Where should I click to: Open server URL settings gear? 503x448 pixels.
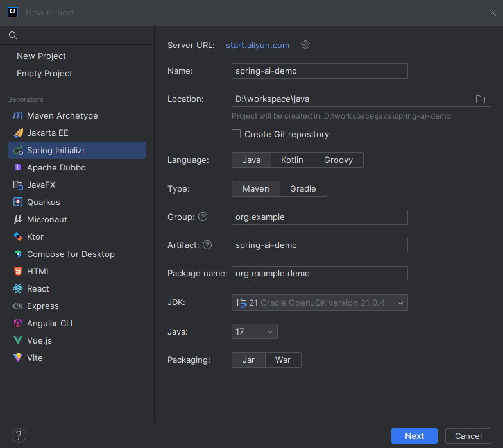coord(305,45)
